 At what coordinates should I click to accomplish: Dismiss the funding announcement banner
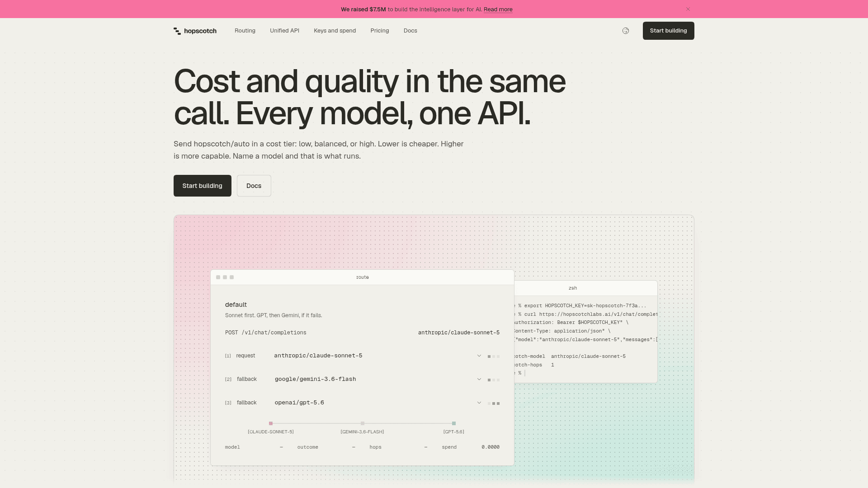click(x=688, y=9)
